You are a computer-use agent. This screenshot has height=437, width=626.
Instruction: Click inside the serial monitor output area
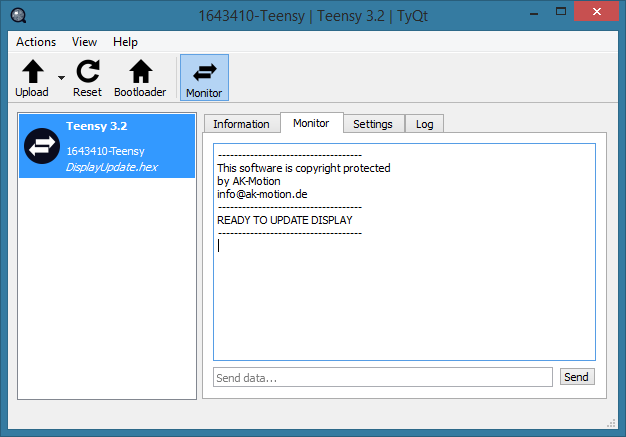coord(404,300)
